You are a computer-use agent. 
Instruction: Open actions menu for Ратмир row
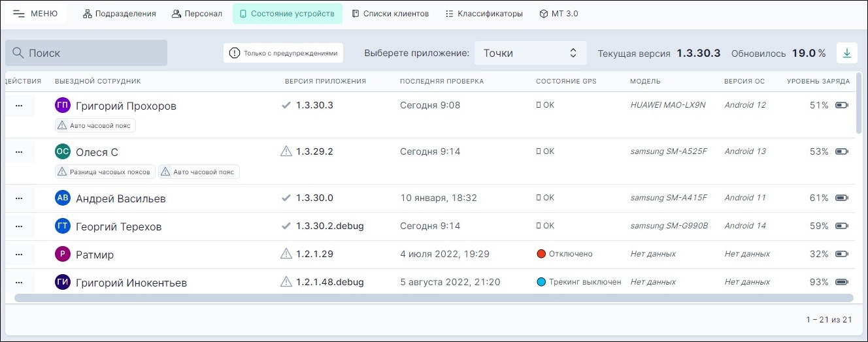tap(19, 254)
